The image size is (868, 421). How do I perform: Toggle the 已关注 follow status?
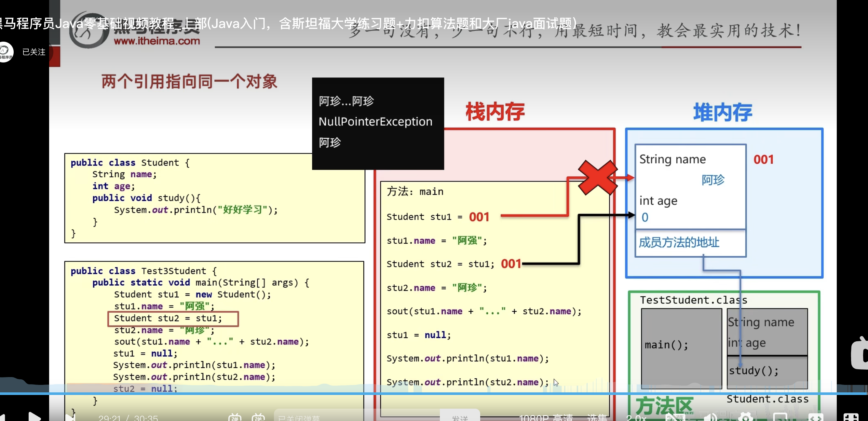click(x=34, y=52)
